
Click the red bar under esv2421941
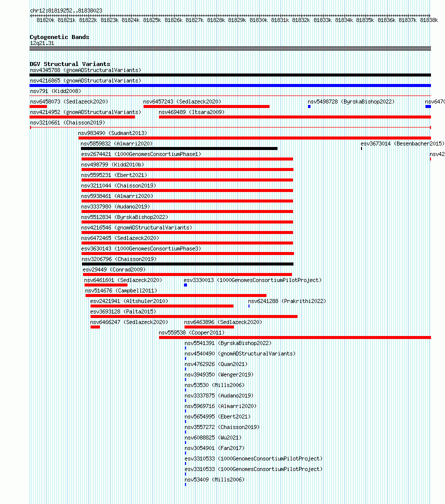click(162, 306)
